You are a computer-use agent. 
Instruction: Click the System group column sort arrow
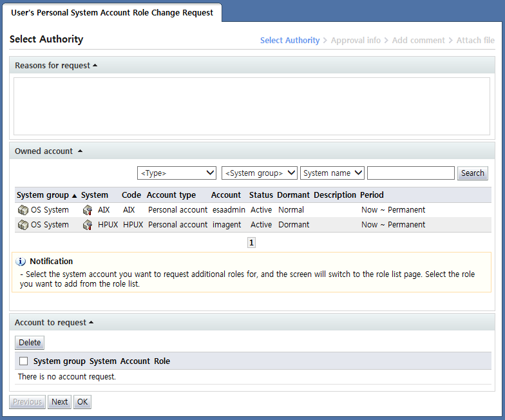tap(74, 195)
